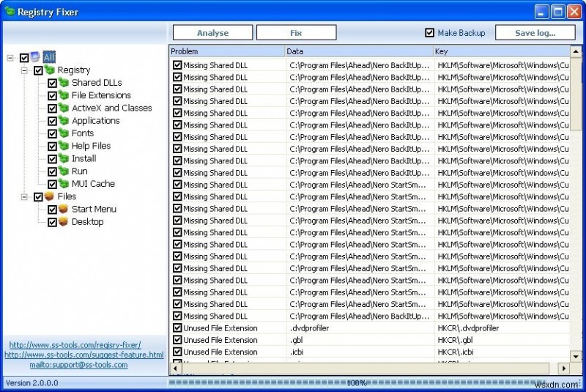Select the Help Files tree label

coord(91,146)
